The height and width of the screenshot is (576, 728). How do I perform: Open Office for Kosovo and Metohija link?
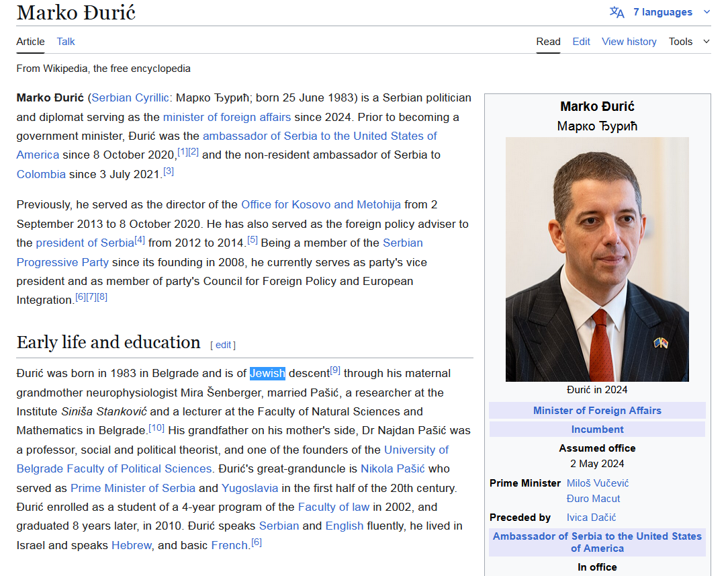321,204
